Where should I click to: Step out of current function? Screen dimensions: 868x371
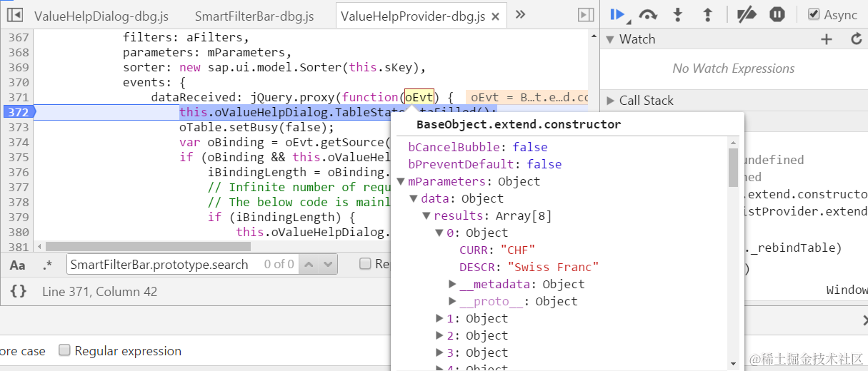pyautogui.click(x=708, y=14)
